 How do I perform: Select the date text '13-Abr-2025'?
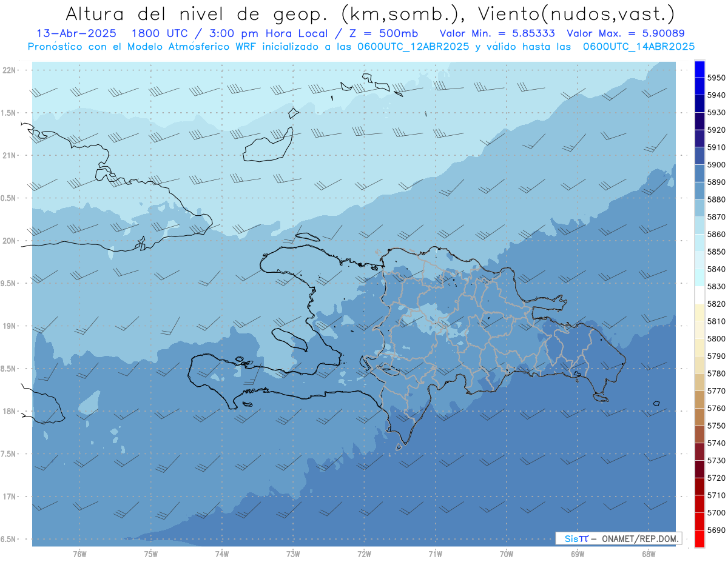pos(76,34)
